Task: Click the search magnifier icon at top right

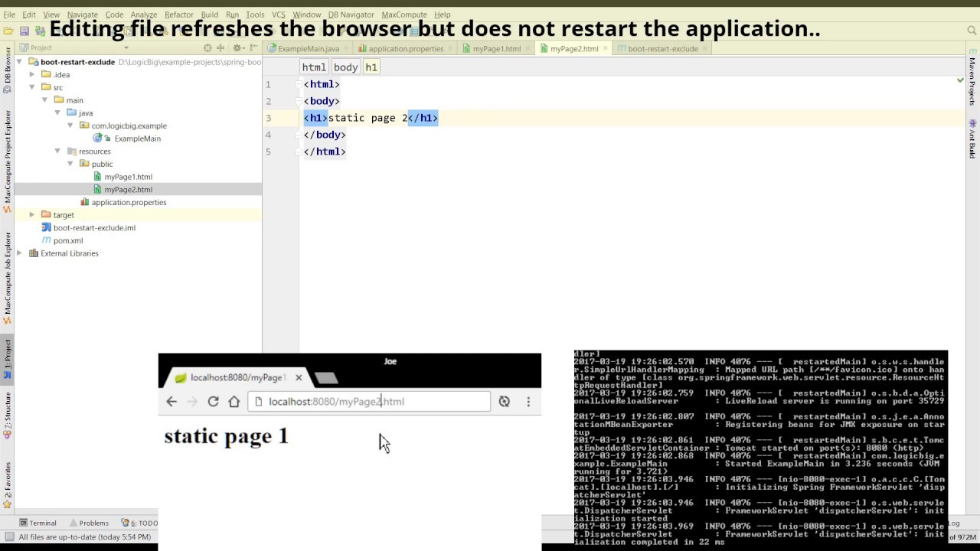Action: 972,31
